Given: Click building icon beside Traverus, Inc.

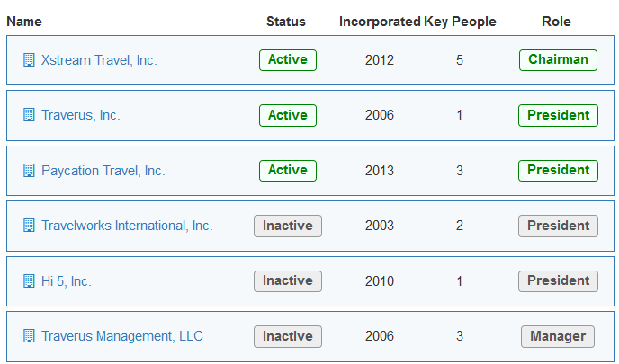Looking at the screenshot, I should tap(29, 115).
